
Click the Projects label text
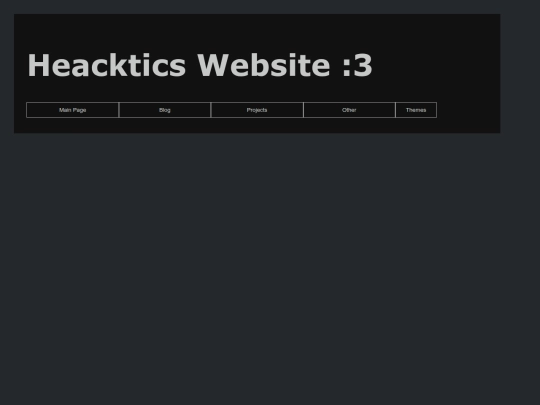[257, 110]
